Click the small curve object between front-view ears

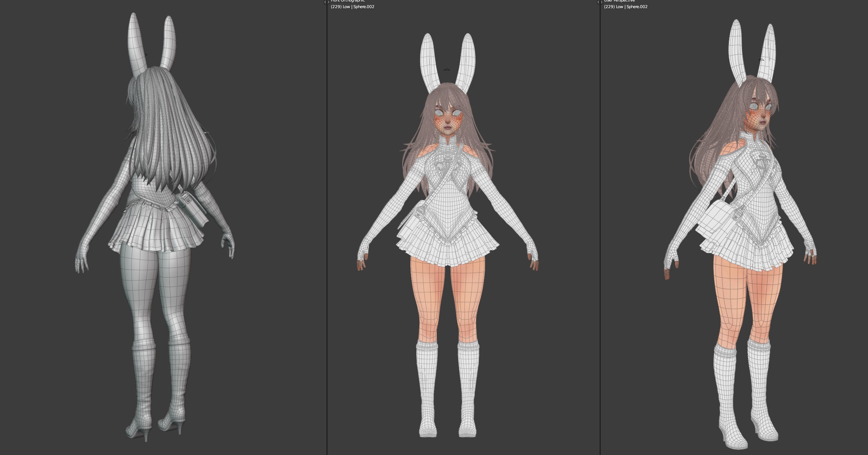pos(447,70)
